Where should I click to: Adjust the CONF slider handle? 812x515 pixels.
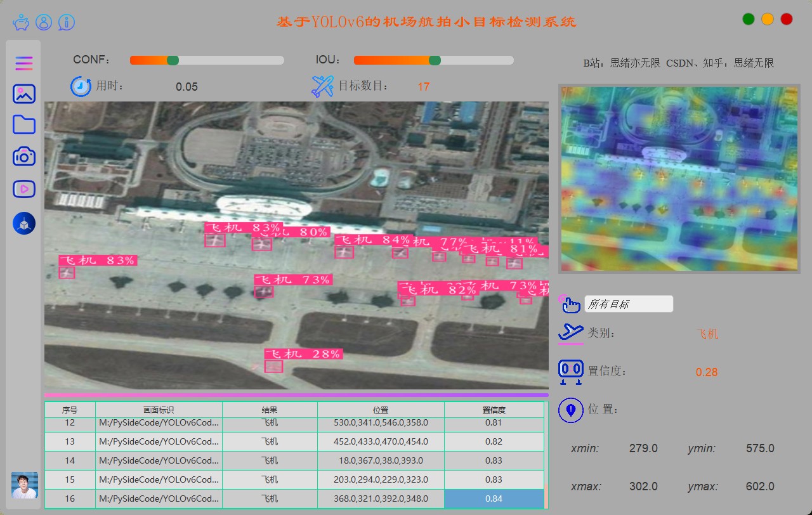[x=173, y=60]
